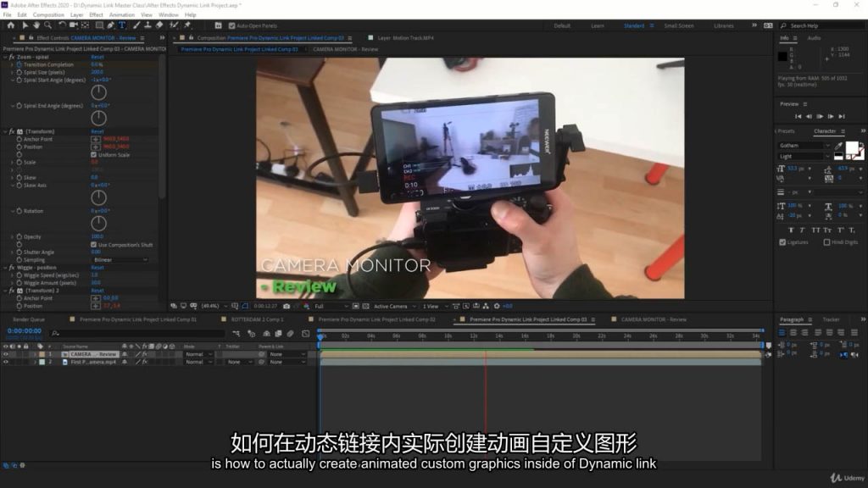The image size is (868, 488).
Task: Open the Effect menu
Action: 97,15
